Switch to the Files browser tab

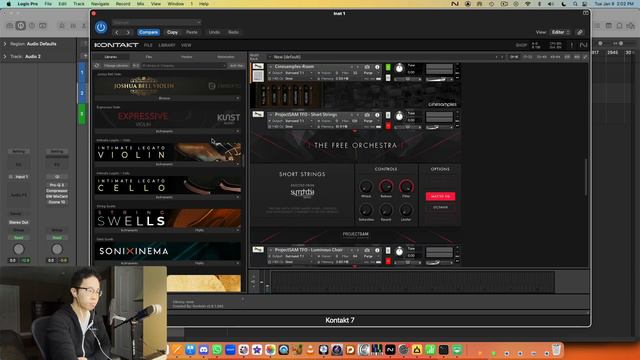(x=149, y=57)
